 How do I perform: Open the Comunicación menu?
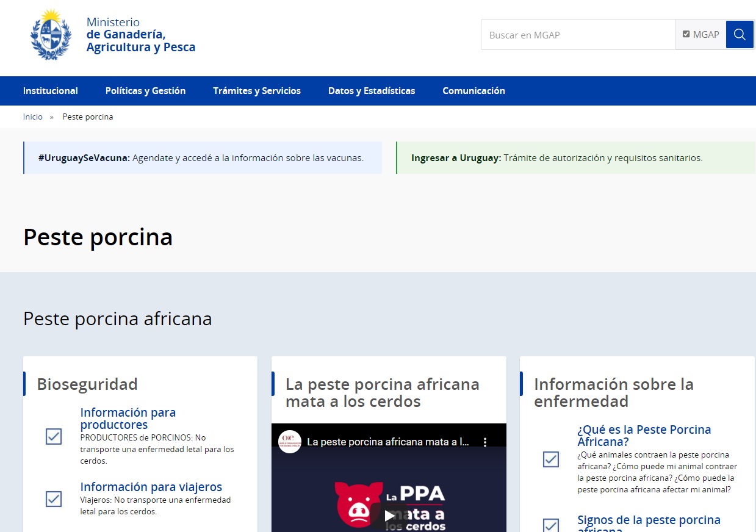(473, 91)
